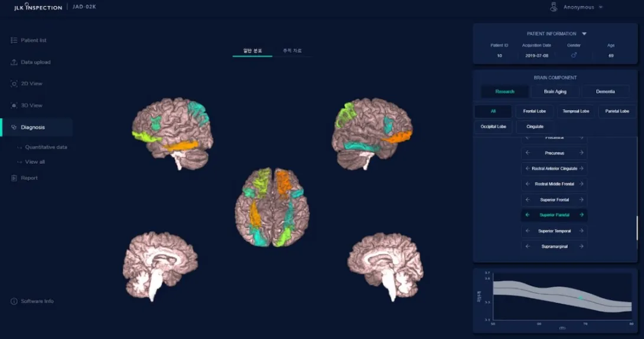Image resolution: width=644 pixels, height=339 pixels.
Task: Switch to the second top tab
Action: click(x=292, y=51)
